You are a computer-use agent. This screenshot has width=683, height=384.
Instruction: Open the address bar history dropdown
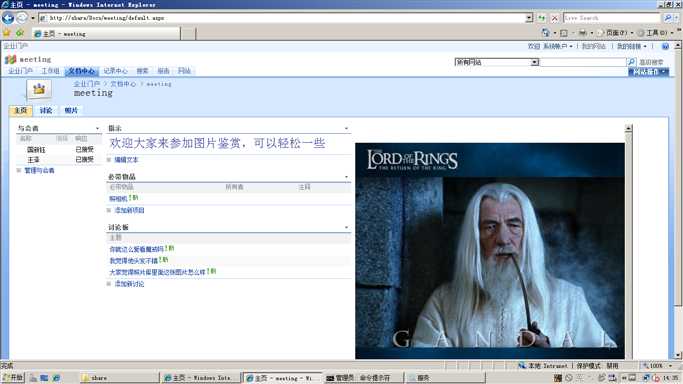pos(529,18)
